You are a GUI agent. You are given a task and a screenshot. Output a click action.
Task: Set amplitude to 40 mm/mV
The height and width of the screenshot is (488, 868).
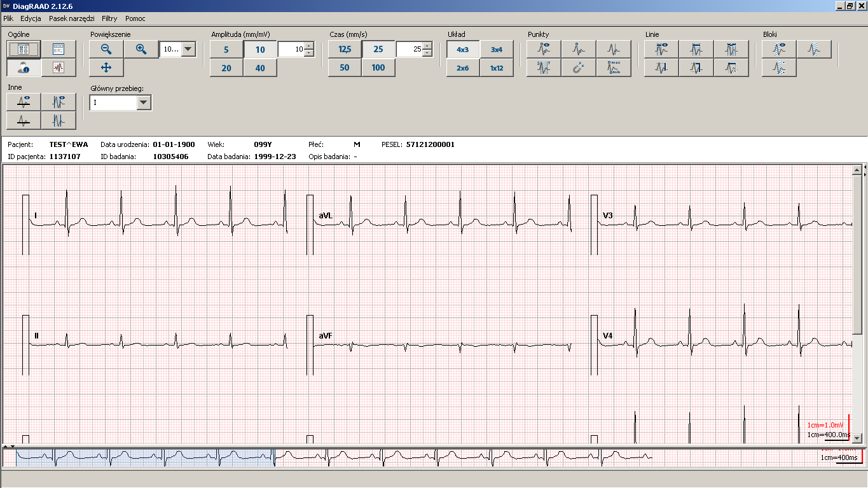tap(260, 68)
